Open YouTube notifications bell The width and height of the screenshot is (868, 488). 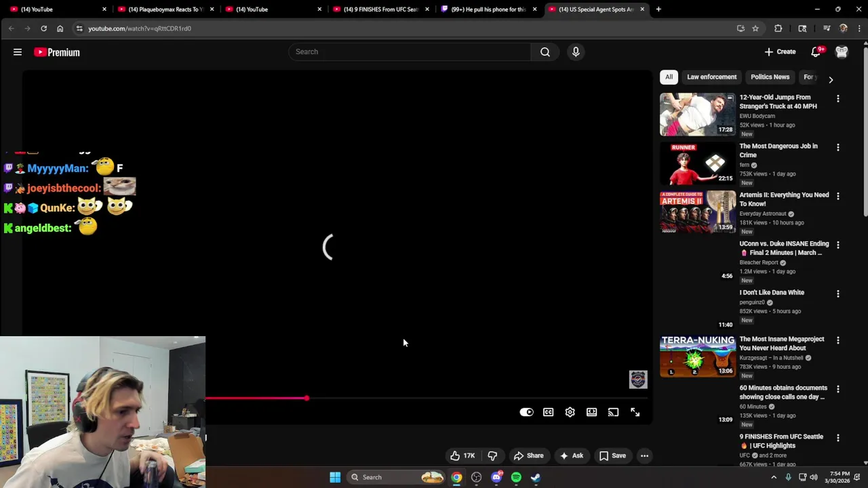pos(816,52)
